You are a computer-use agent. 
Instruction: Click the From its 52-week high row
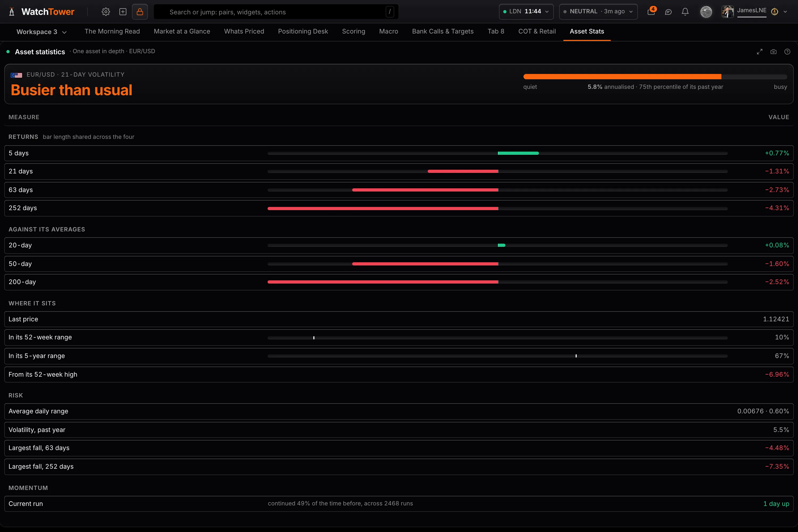click(399, 375)
